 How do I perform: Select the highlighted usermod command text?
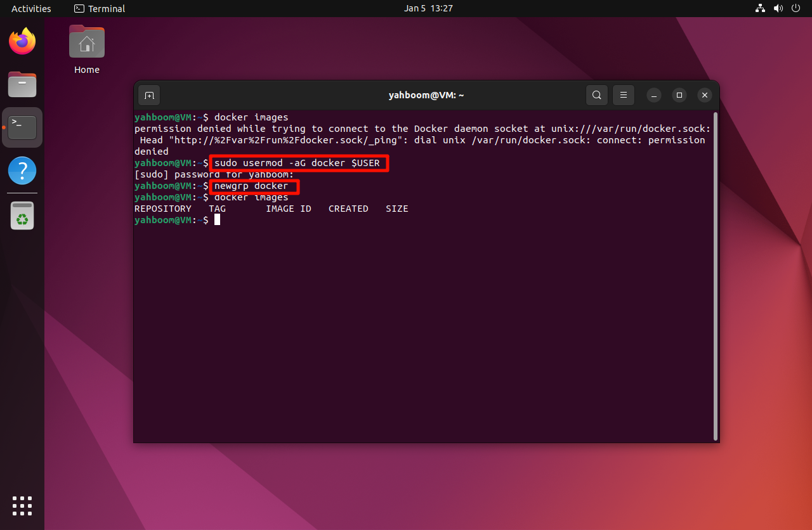[298, 163]
